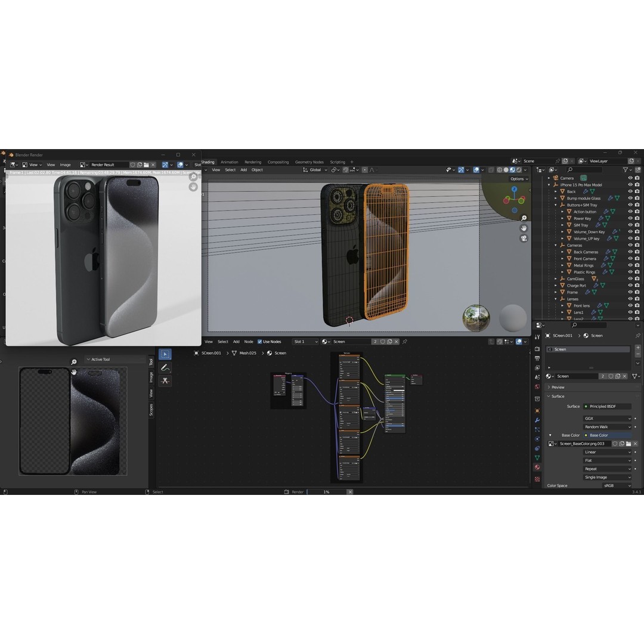644x644 pixels.
Task: Select the Links Cut tool in node editor
Action: (x=165, y=380)
